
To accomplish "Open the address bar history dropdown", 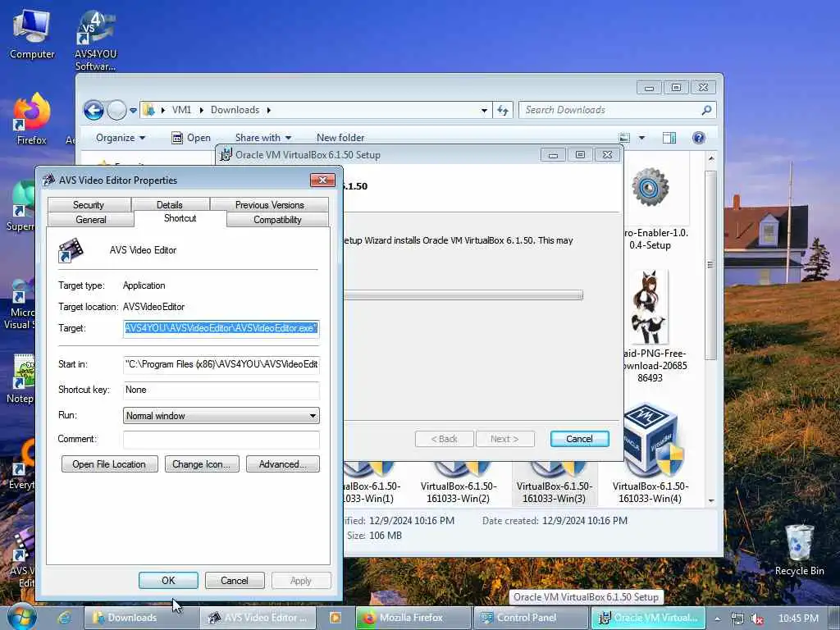I will pos(484,111).
